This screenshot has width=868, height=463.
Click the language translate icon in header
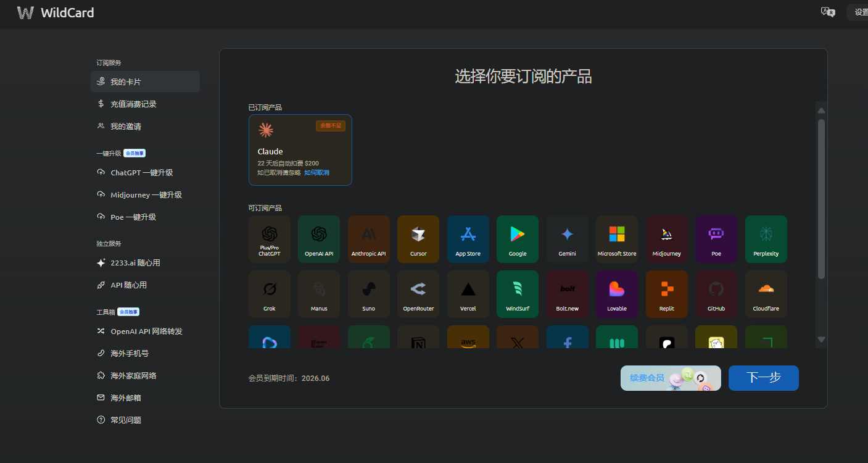point(827,12)
